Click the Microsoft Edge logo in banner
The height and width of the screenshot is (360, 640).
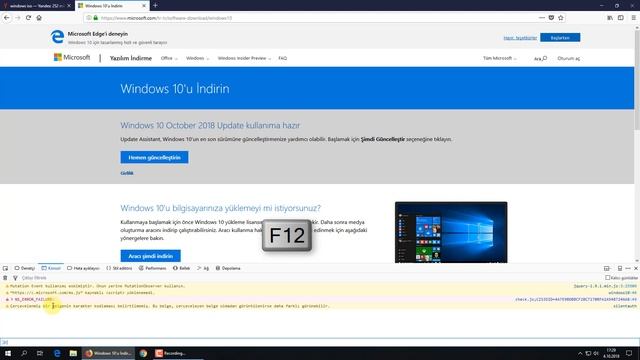click(57, 37)
